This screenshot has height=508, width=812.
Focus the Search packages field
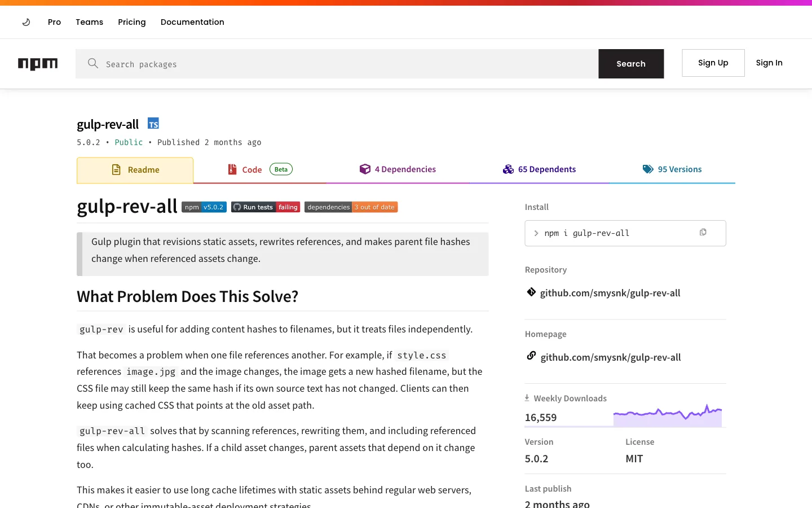point(337,64)
